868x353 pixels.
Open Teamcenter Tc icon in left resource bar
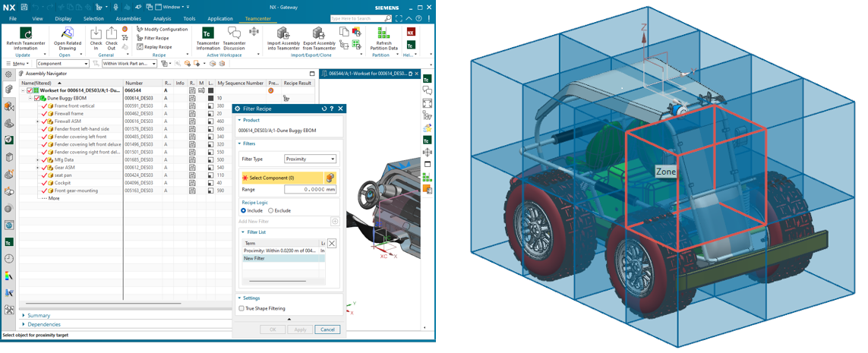coord(8,242)
